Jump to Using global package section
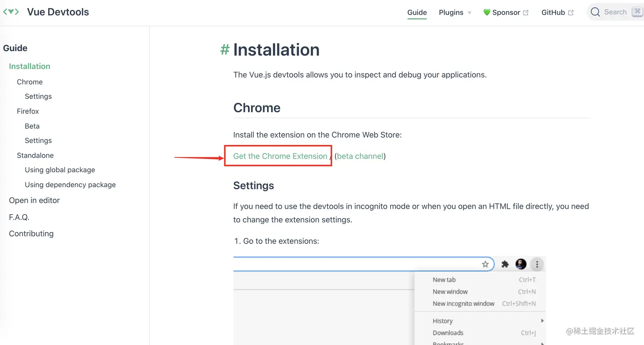 60,170
